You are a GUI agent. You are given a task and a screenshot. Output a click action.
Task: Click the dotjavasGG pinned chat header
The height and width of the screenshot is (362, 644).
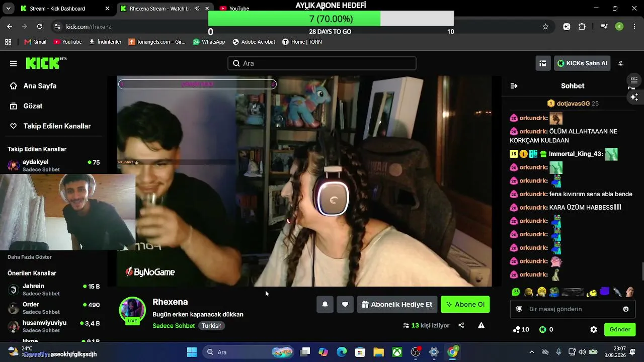(573, 104)
